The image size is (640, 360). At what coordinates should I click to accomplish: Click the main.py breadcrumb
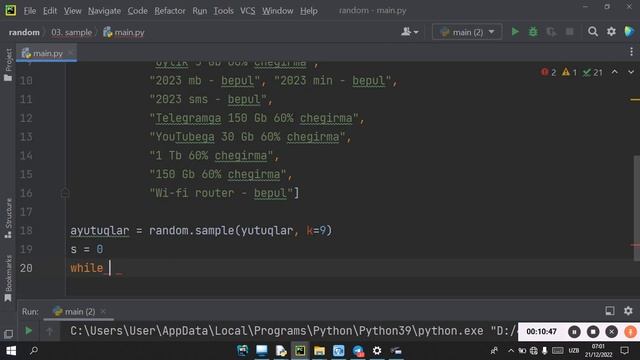click(x=124, y=32)
